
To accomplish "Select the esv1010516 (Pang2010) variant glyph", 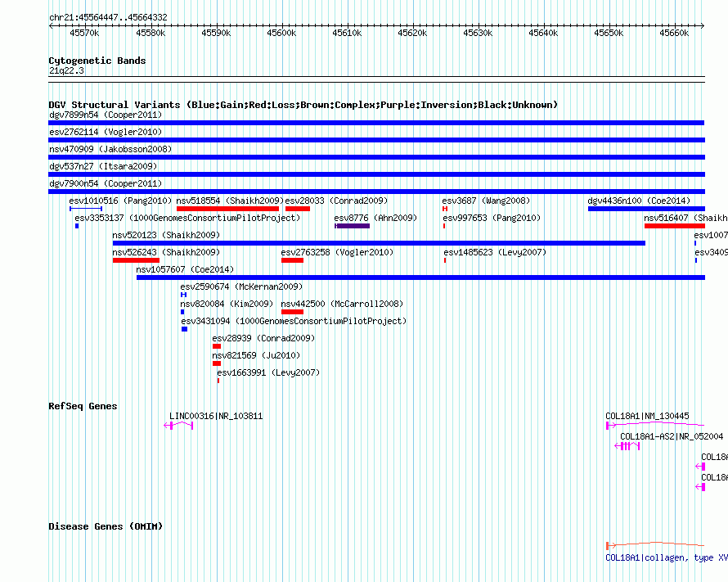I will coord(86,209).
